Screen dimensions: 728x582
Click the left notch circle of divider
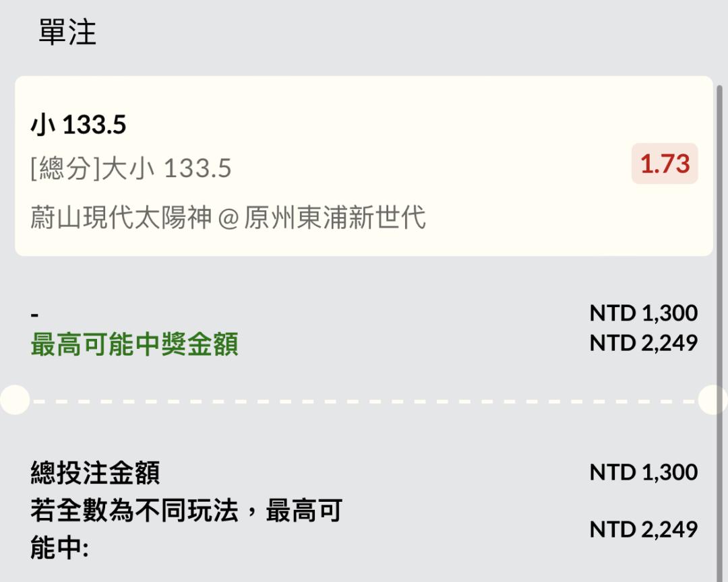(x=15, y=399)
